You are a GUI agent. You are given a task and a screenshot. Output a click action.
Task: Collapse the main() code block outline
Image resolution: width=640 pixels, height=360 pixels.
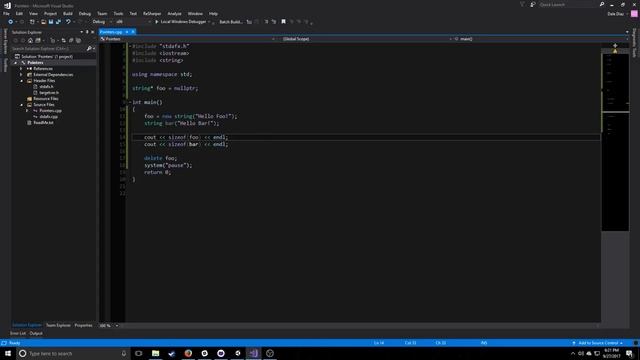[130, 102]
